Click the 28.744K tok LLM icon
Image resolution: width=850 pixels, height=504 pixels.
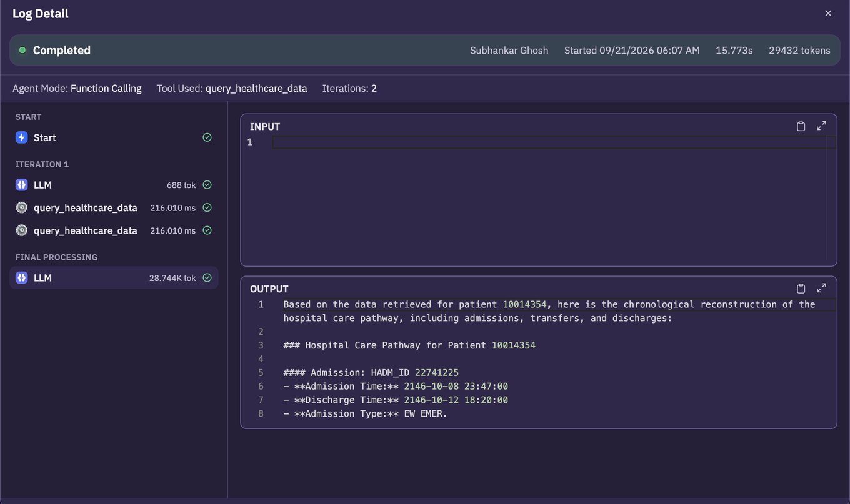coord(21,278)
